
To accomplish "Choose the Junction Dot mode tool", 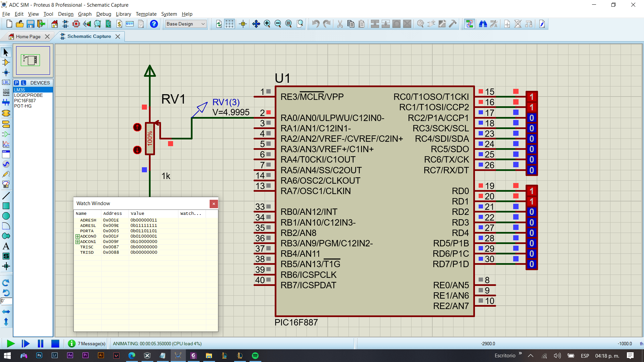I will 6,72.
